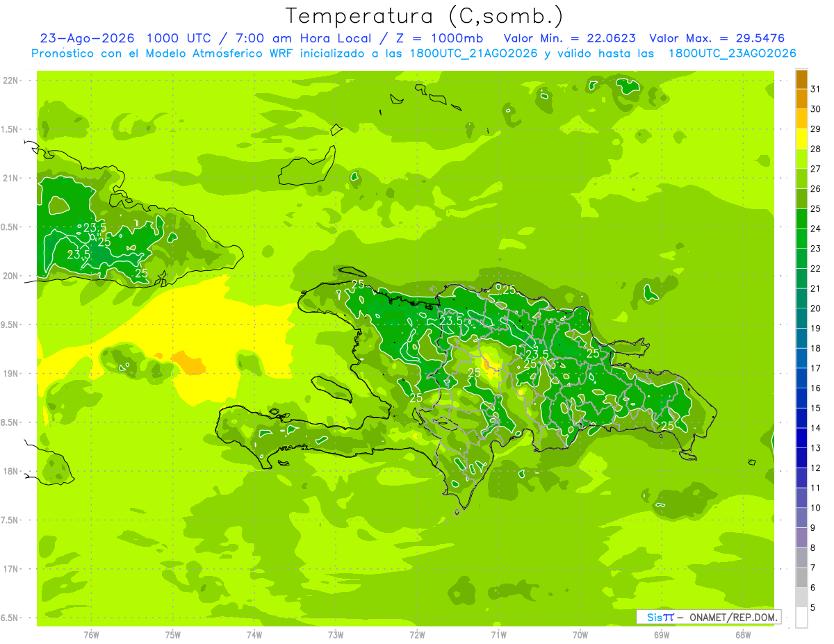The height and width of the screenshot is (644, 834).
Task: Click the 'ONAMET/REP.DOM.' credit label
Action: [733, 617]
